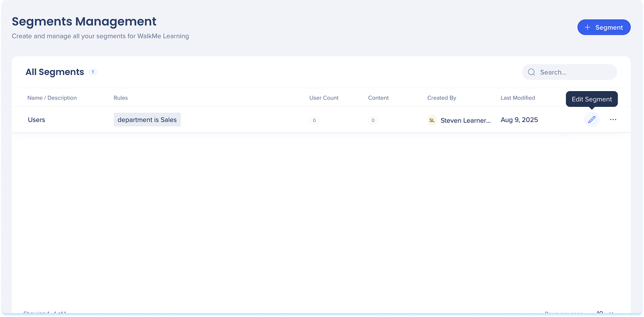Image resolution: width=644 pixels, height=317 pixels.
Task: Sort by the User Count column
Action: click(323, 98)
